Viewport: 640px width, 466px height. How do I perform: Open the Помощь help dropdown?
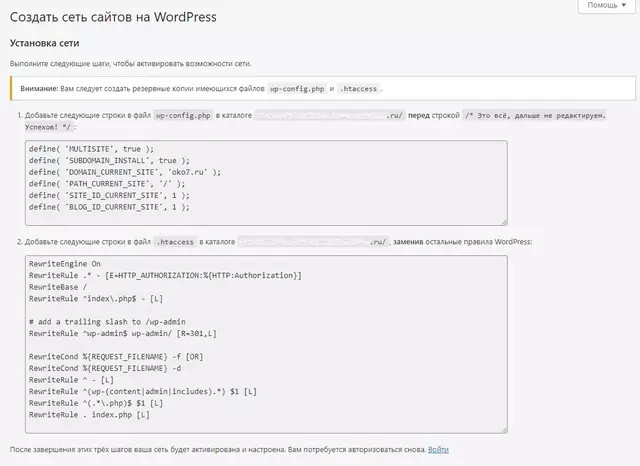coord(607,5)
